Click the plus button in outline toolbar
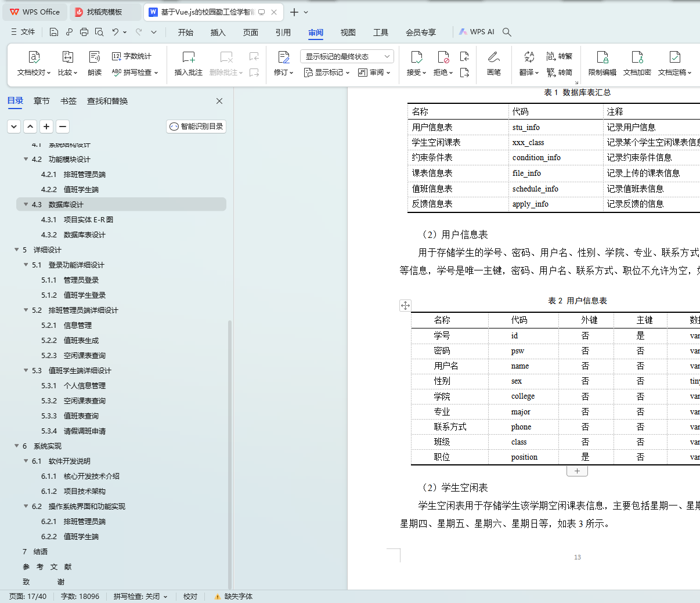 coord(46,127)
